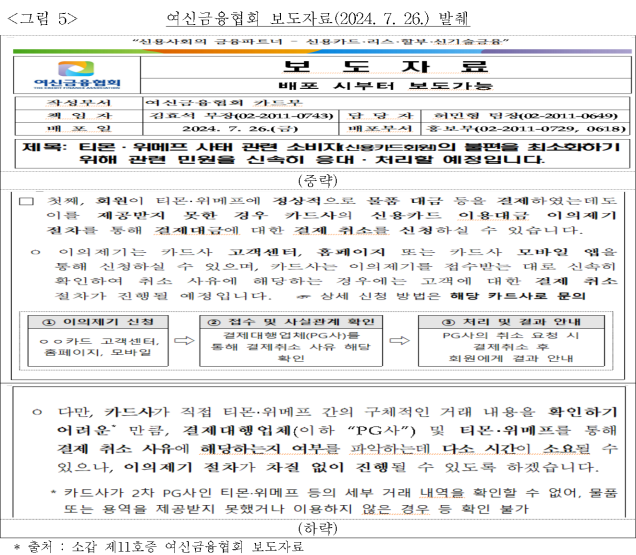The height and width of the screenshot is (555, 636).
Task: Click the bullet circle before '이의제기는 카드사'
Action: tap(36, 253)
